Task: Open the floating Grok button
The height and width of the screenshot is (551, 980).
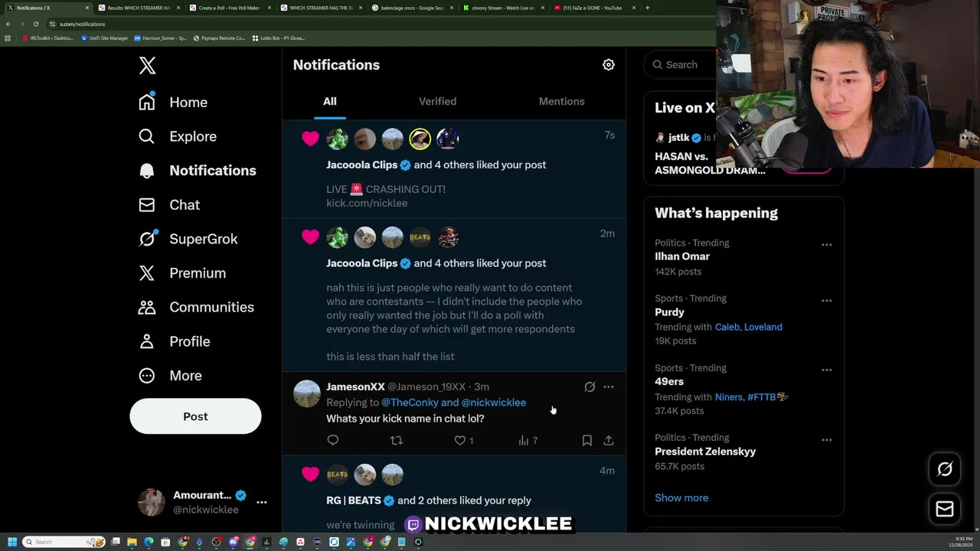Action: [945, 469]
